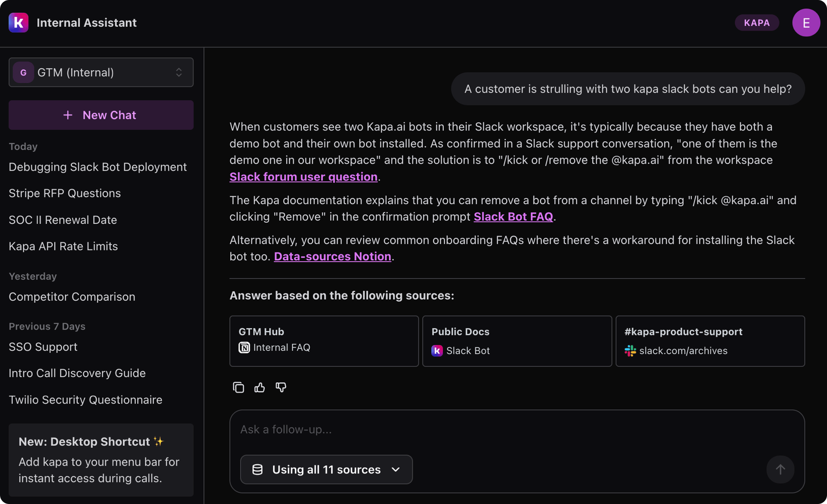
Task: Click the user question message bubble
Action: click(x=628, y=89)
